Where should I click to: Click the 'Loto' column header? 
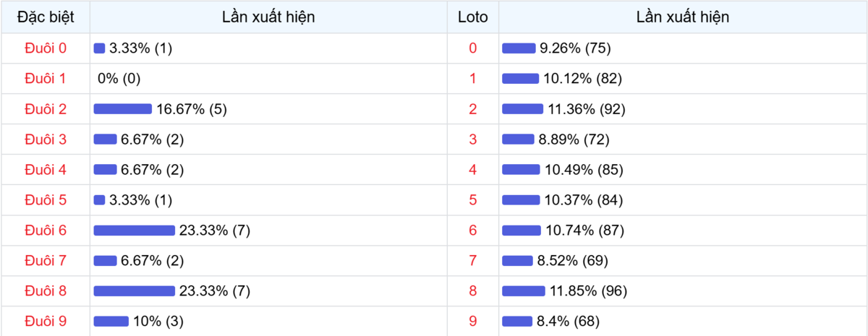(473, 17)
